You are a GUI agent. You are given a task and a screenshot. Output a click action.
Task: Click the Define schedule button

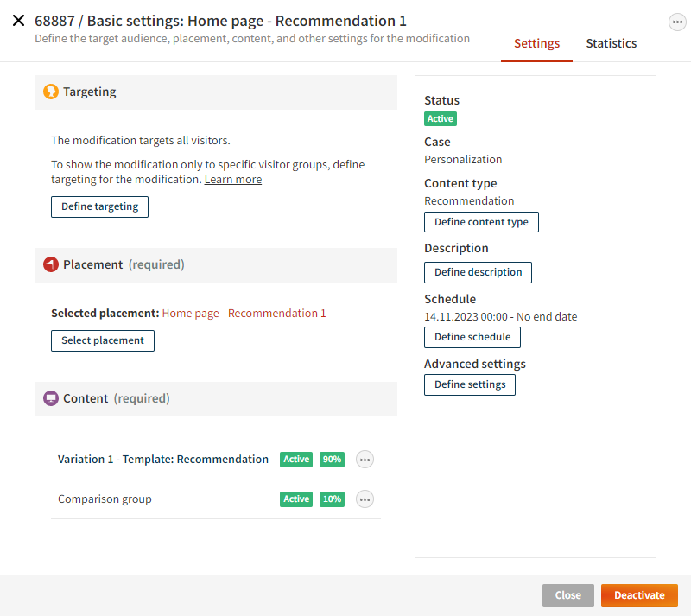pos(472,337)
